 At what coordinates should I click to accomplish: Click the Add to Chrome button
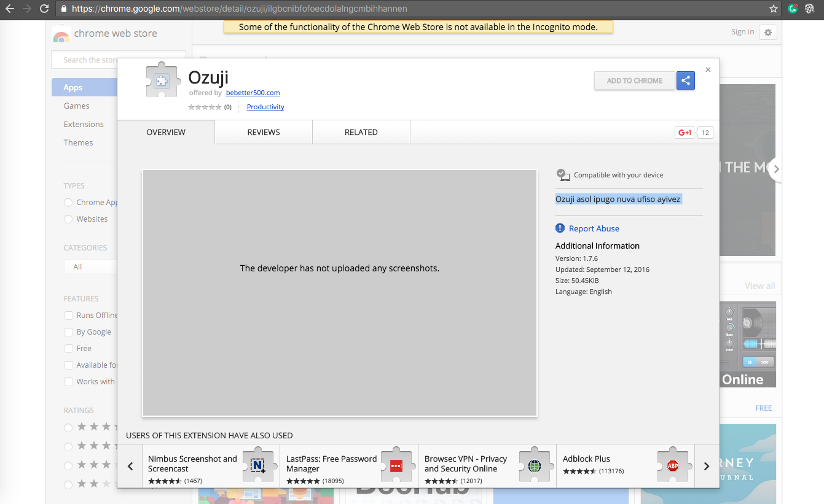[x=635, y=80]
